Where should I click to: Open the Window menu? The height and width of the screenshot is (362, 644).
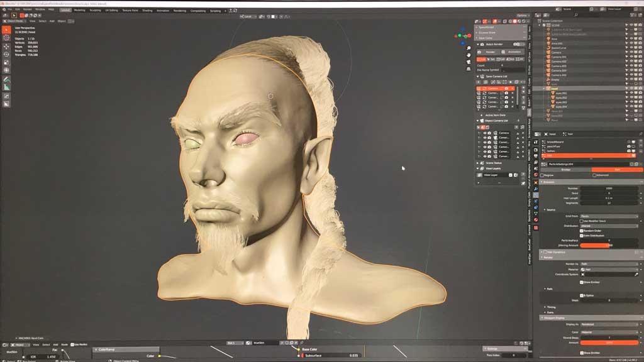tap(40, 9)
